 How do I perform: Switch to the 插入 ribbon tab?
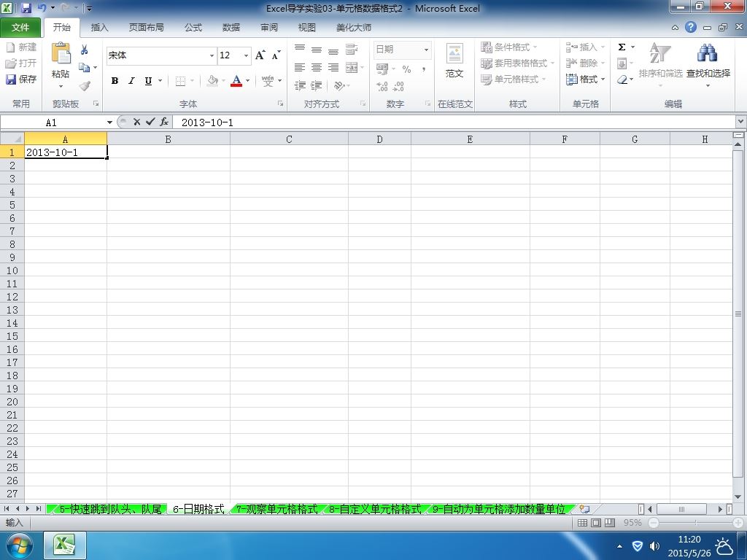(x=99, y=28)
